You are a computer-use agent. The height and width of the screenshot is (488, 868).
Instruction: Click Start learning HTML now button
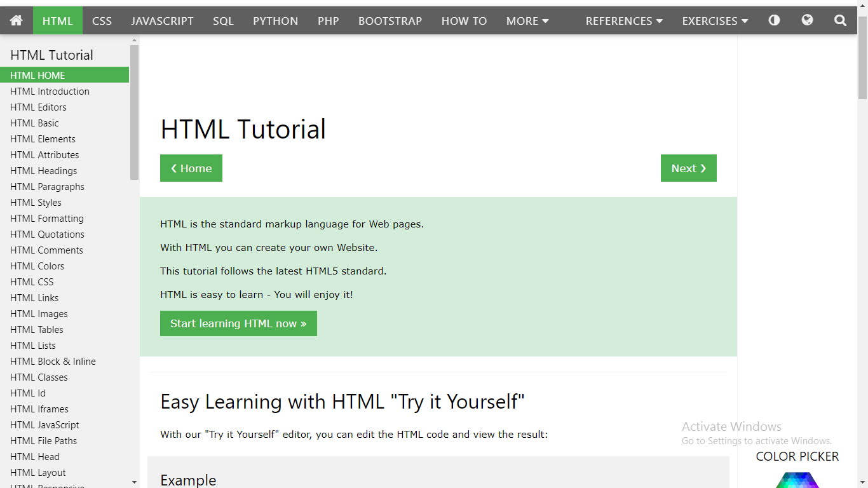(238, 323)
